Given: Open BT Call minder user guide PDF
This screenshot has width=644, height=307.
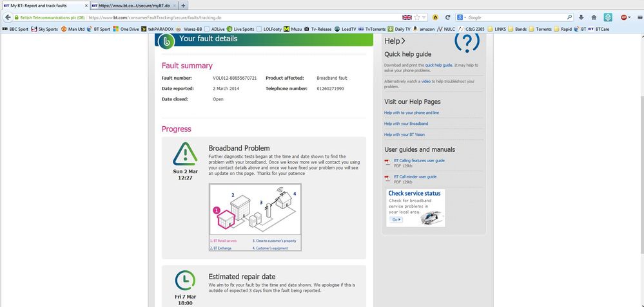Looking at the screenshot, I should [415, 176].
